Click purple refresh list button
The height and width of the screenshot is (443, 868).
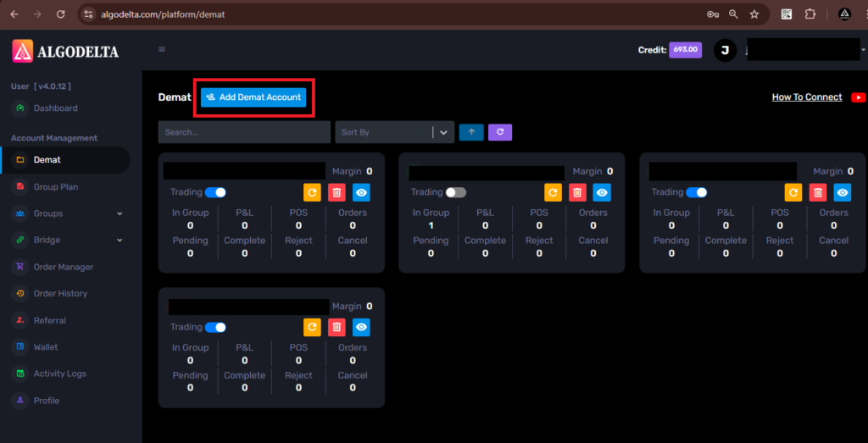(x=500, y=132)
